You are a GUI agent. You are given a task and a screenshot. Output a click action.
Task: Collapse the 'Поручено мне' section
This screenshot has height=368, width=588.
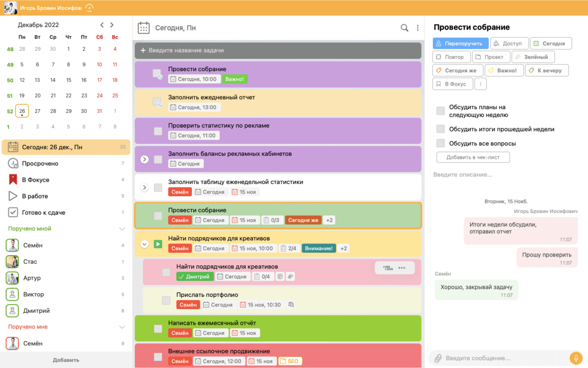pos(122,327)
